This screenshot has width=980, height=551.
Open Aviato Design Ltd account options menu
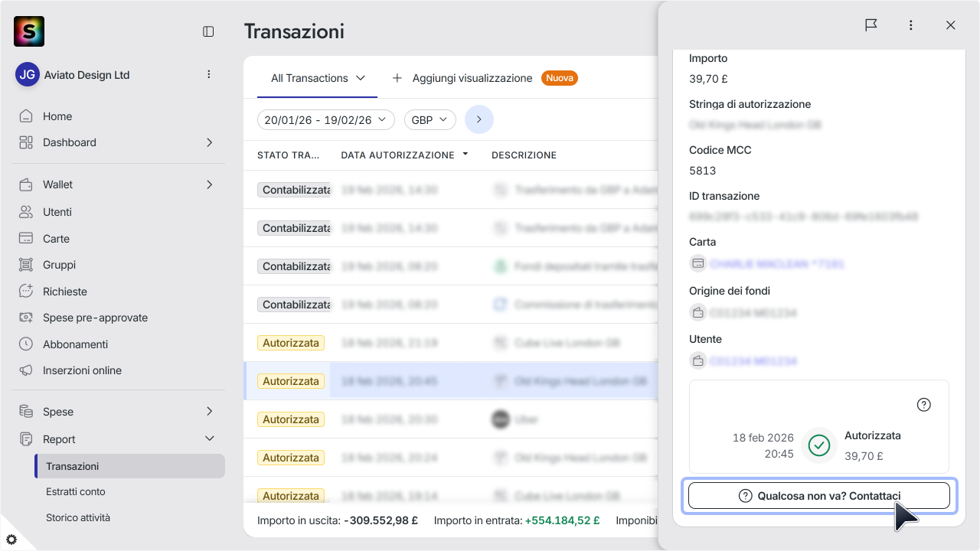pyautogui.click(x=209, y=74)
